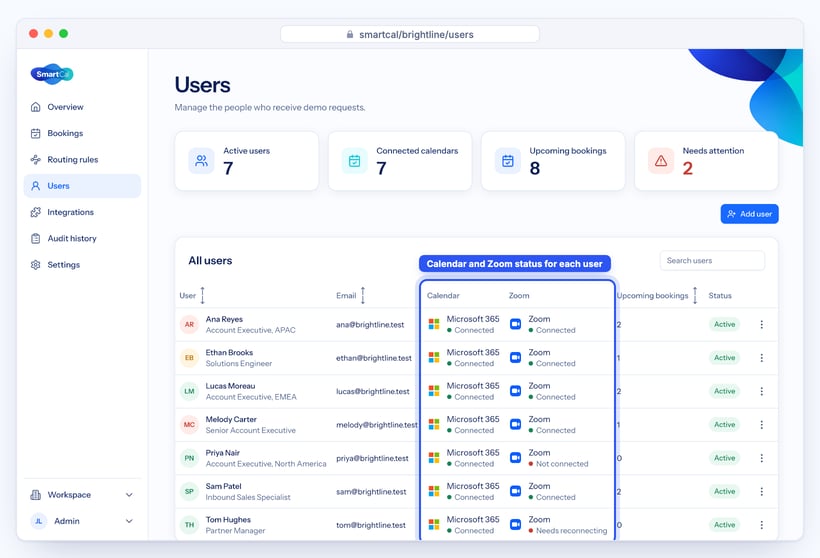Sort table by User column
820x558 pixels.
[202, 295]
